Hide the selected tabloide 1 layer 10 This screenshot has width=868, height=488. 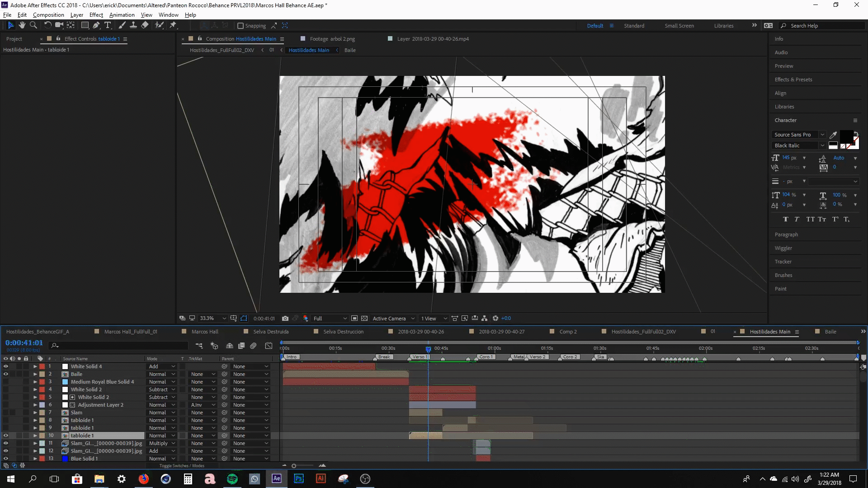[x=6, y=436]
